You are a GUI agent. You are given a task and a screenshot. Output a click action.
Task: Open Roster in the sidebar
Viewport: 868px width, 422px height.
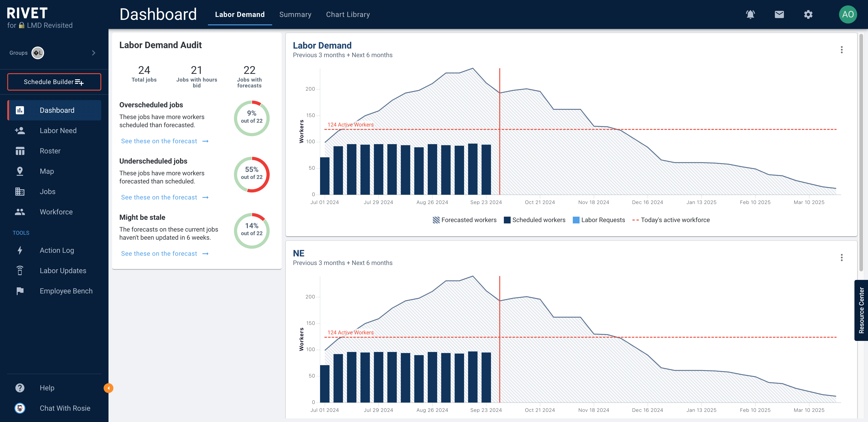[54, 151]
